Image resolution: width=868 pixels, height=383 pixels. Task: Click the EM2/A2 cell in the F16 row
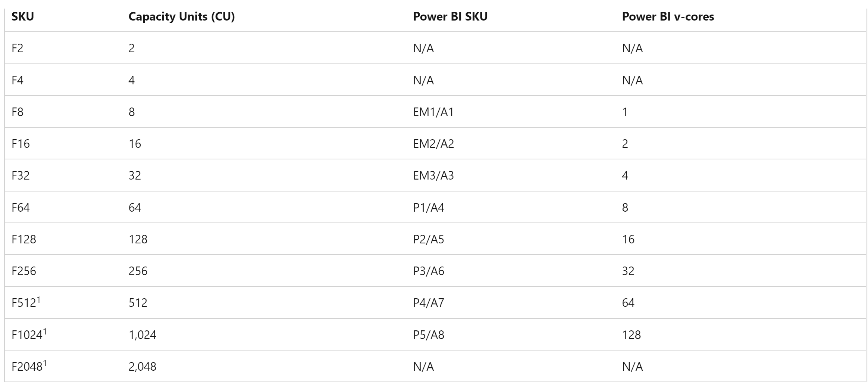[433, 144]
